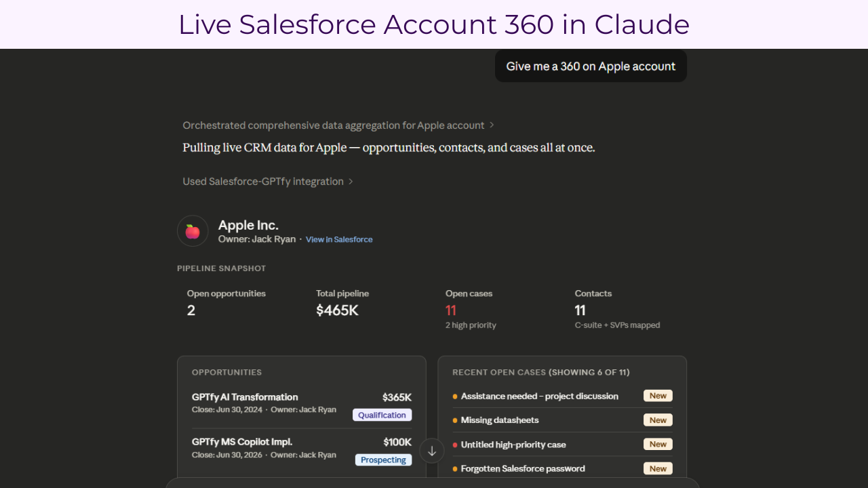Image resolution: width=868 pixels, height=488 pixels.
Task: Click the 'RECENT OPEN CASES' card heading
Action: click(x=541, y=372)
